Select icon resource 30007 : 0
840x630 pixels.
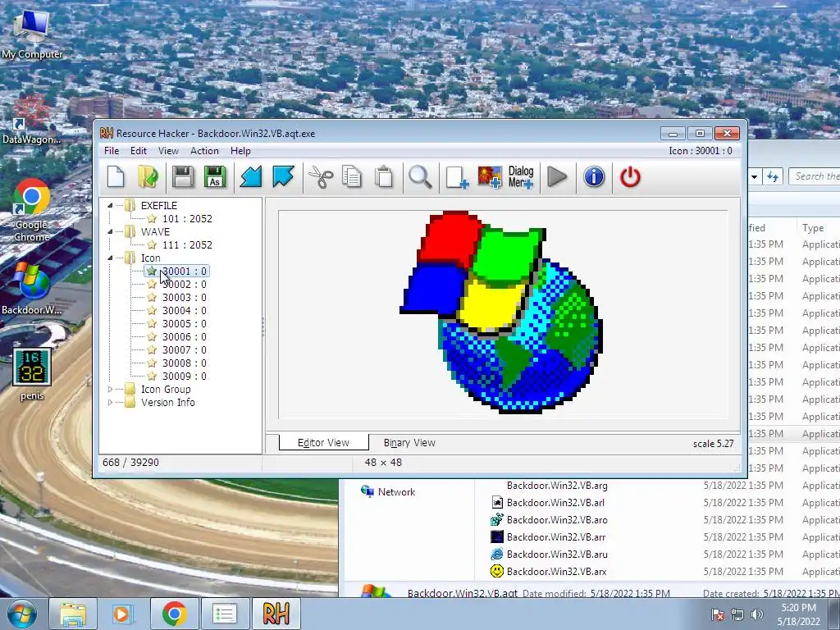click(x=185, y=349)
